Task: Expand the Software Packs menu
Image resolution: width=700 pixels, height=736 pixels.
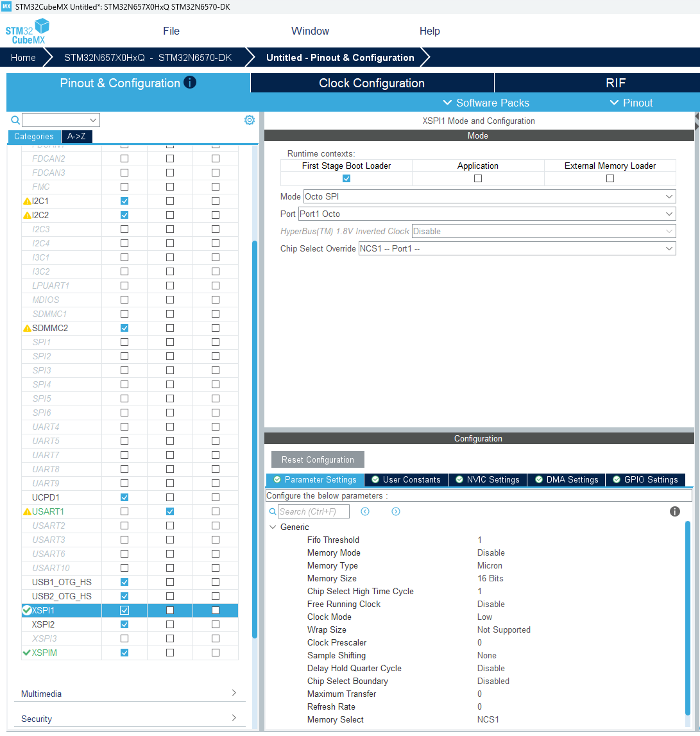Action: point(486,103)
